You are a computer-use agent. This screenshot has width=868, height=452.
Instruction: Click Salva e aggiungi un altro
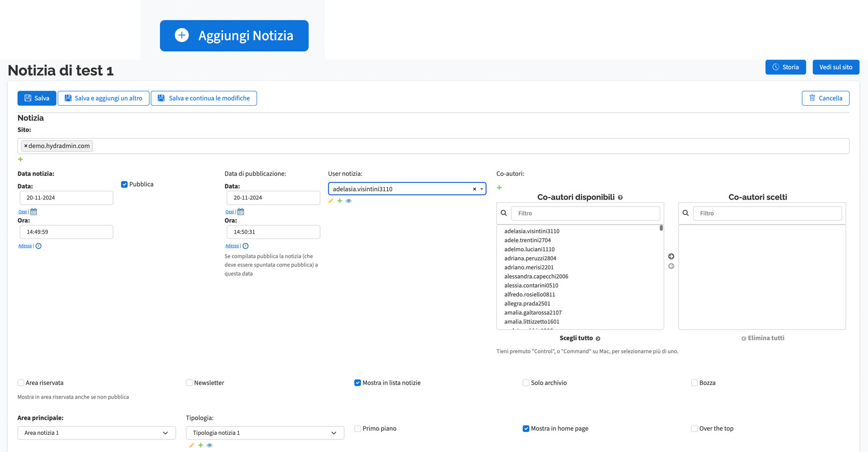pos(103,98)
